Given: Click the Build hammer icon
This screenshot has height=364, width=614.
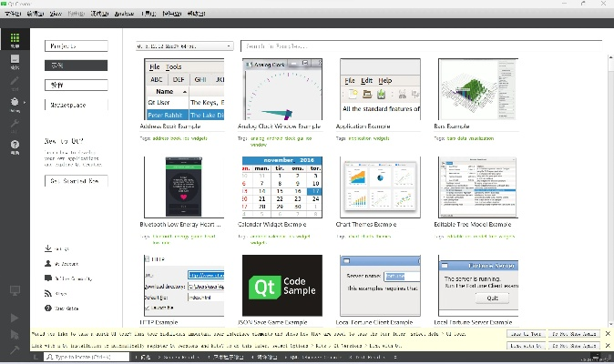Looking at the screenshot, I should point(15,349).
